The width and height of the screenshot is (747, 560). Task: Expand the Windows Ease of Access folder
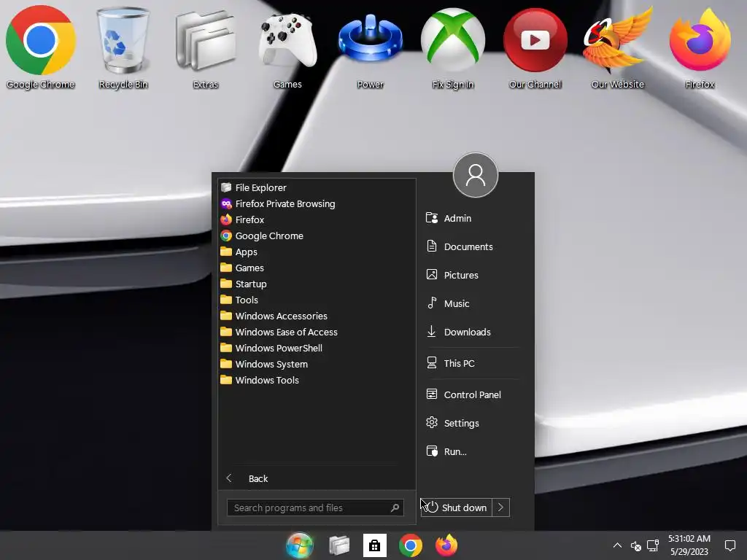317,332
